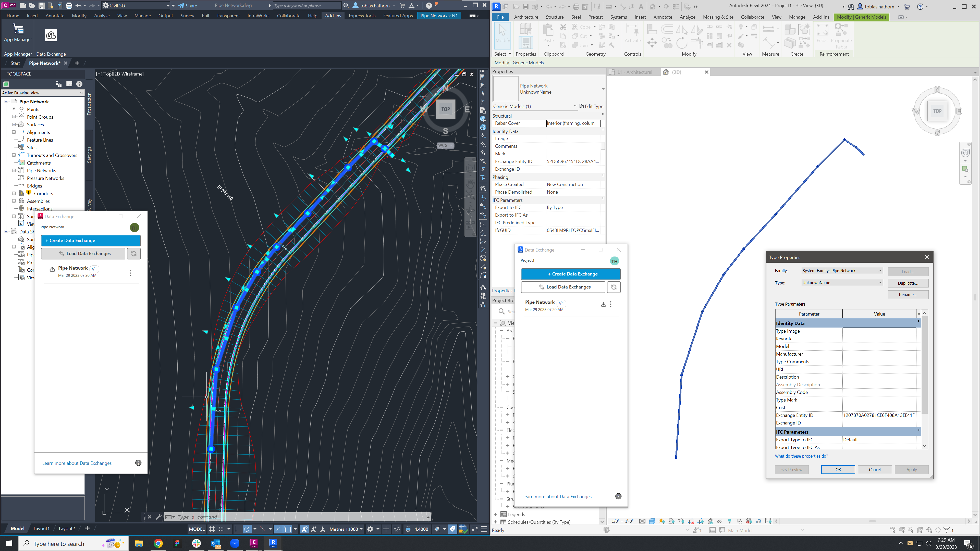Click the download icon next to Pipe Network exchange

click(x=603, y=304)
